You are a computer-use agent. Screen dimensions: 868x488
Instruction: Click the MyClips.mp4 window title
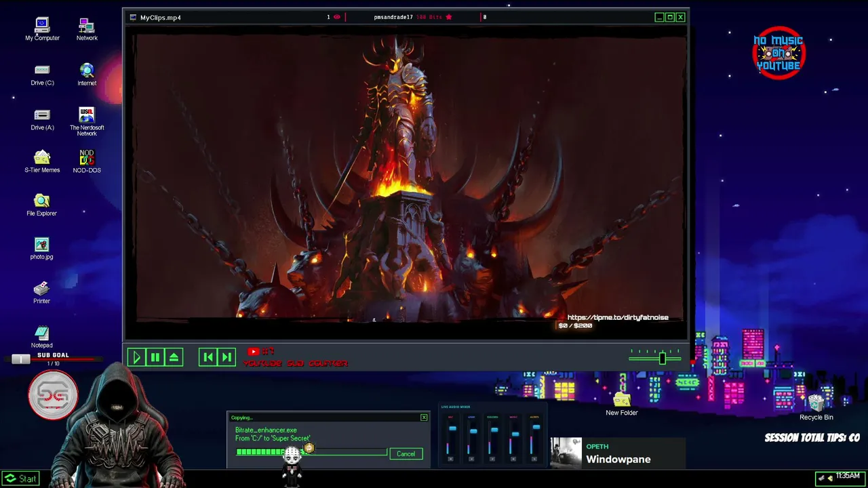161,18
